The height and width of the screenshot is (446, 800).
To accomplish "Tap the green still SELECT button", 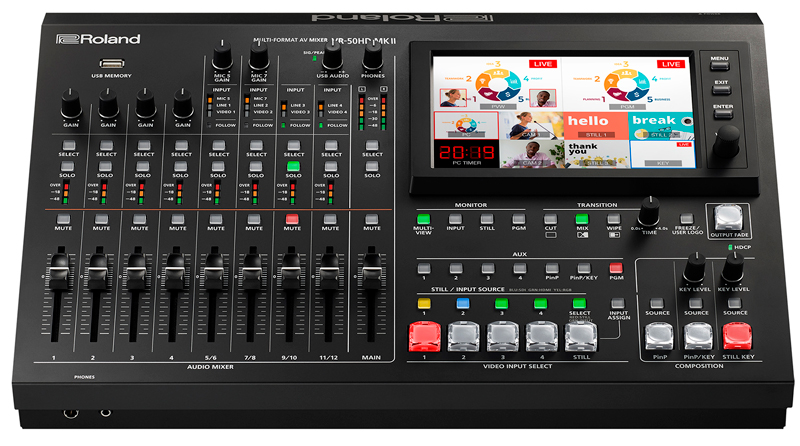I will (579, 304).
